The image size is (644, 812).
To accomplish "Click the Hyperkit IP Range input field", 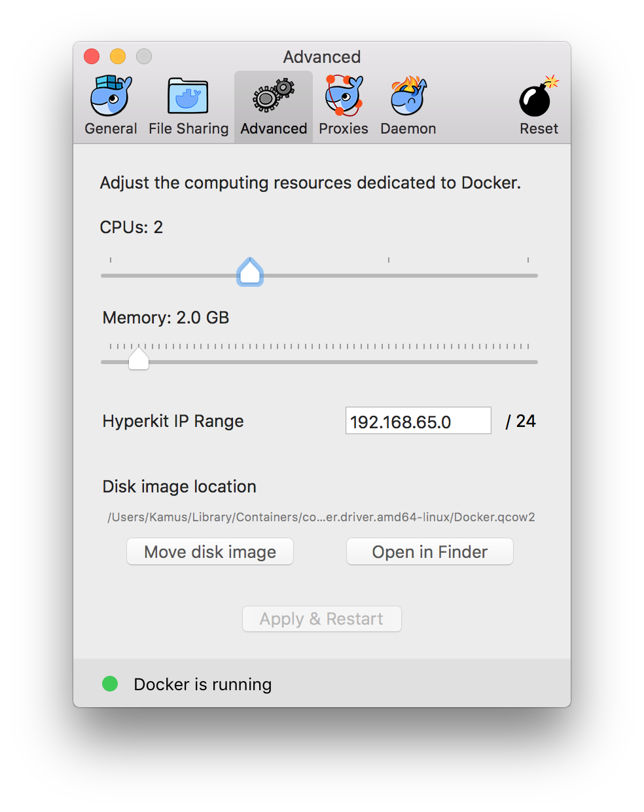I will point(418,420).
